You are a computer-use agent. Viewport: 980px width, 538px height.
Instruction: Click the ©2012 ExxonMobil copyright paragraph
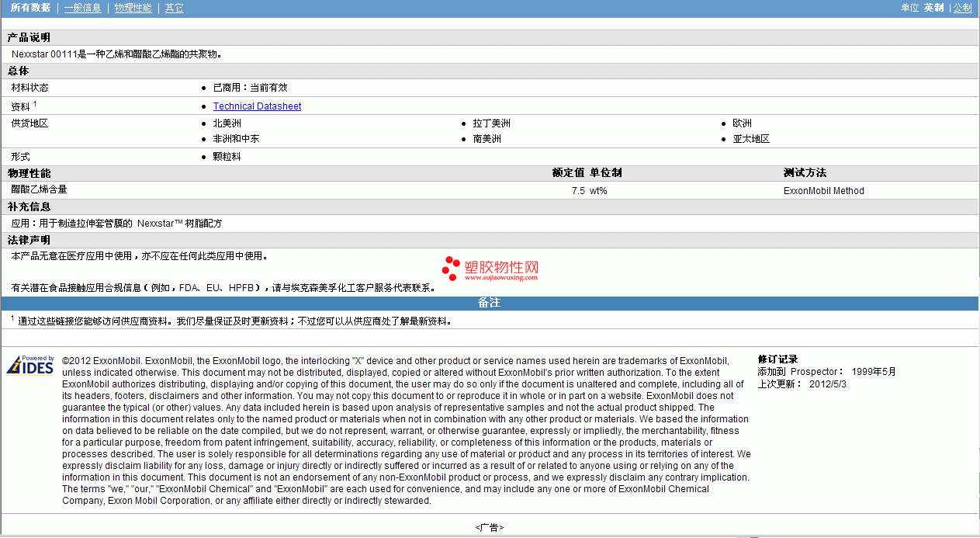tap(407, 431)
